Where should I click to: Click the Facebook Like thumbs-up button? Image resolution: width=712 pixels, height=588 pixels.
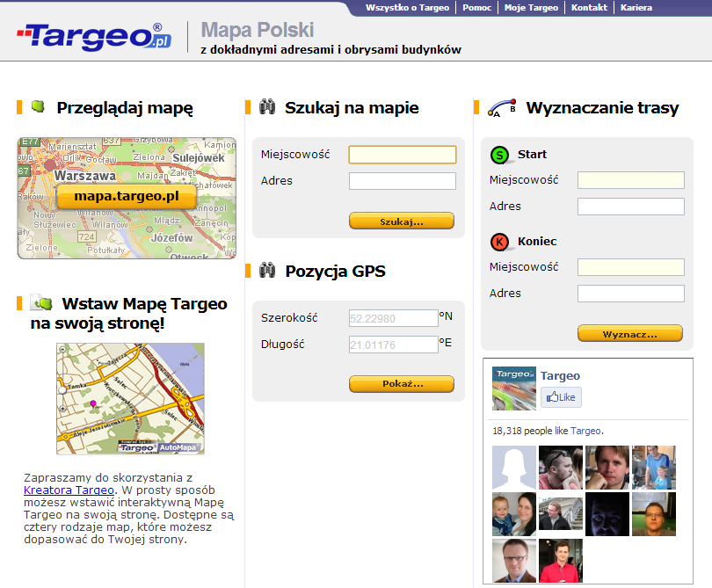pos(561,397)
